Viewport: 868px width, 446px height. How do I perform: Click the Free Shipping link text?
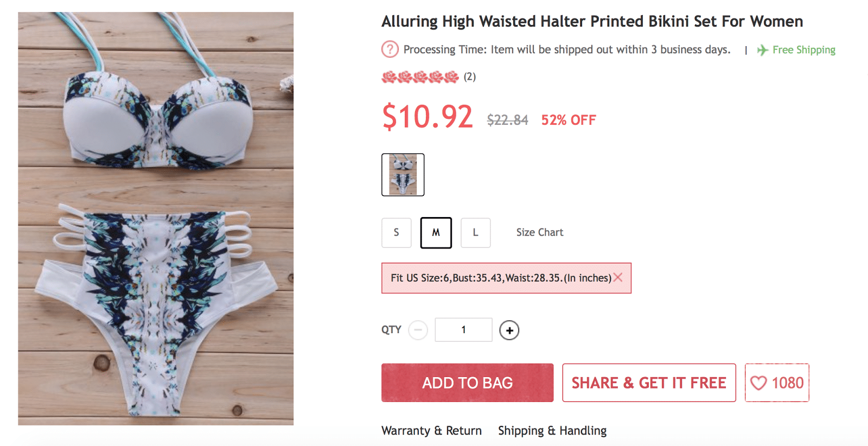(x=803, y=50)
